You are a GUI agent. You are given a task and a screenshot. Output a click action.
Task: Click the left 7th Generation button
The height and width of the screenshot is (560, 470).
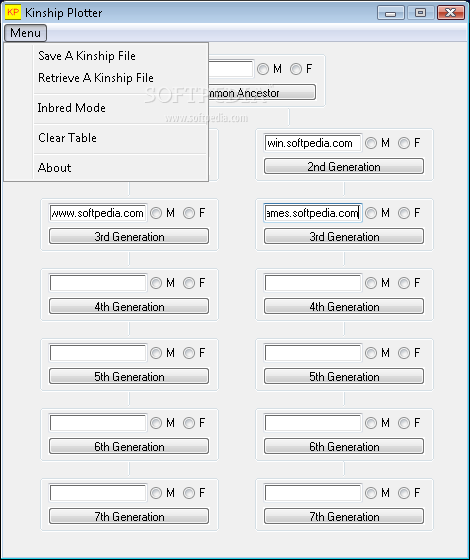point(129,516)
